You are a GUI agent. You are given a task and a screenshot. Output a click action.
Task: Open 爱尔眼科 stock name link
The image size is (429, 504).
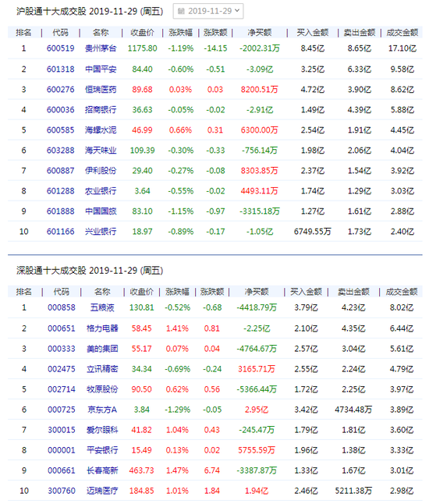point(102,430)
